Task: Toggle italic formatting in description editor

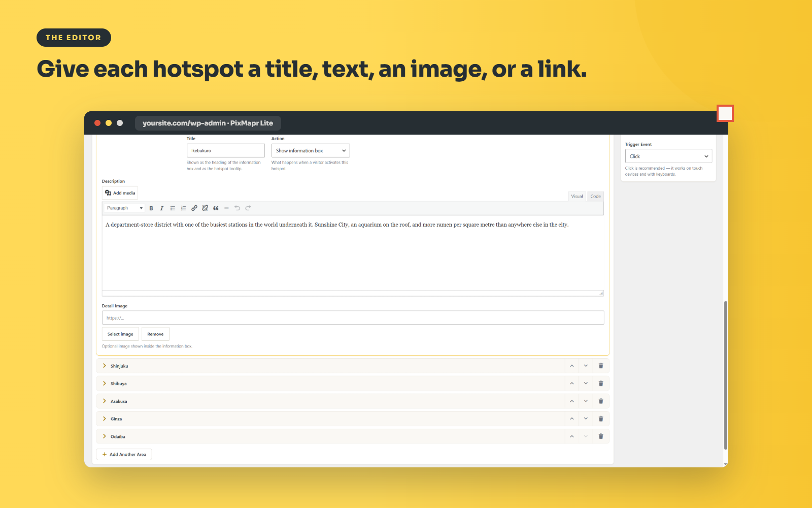Action: click(x=162, y=208)
